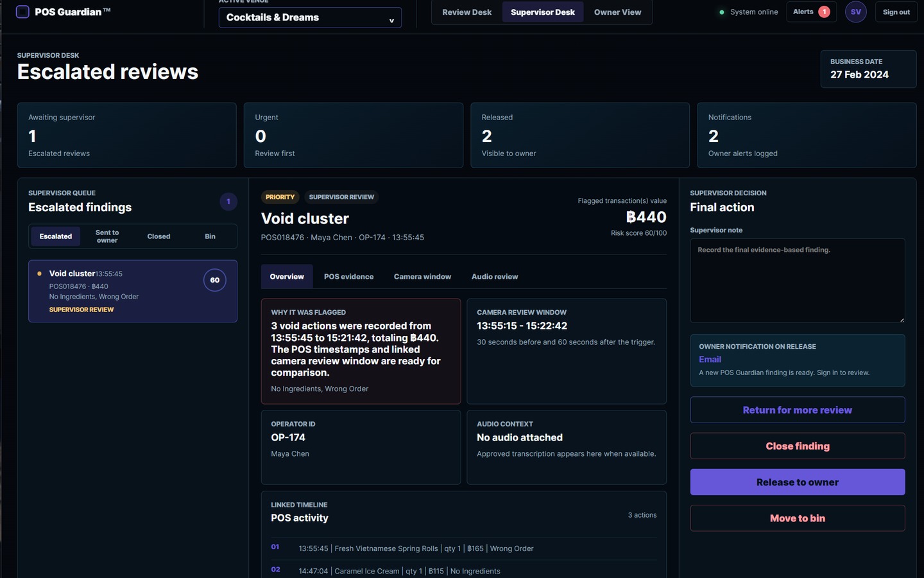The width and height of the screenshot is (924, 578).
Task: Open the POS evidence tab
Action: (348, 276)
